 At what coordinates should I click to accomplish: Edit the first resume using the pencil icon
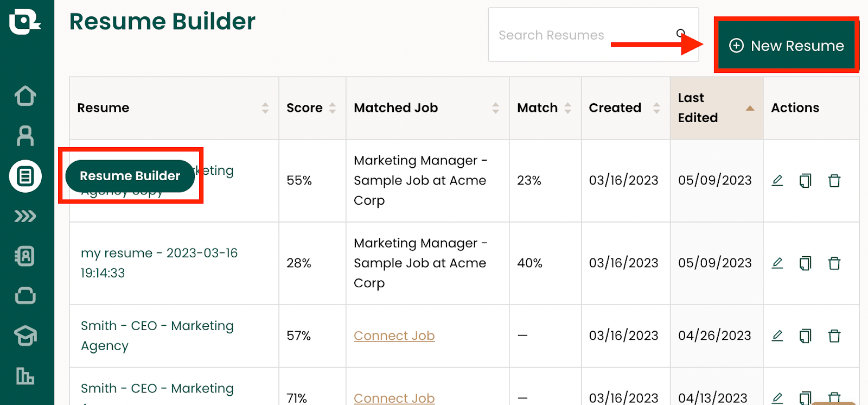(777, 180)
